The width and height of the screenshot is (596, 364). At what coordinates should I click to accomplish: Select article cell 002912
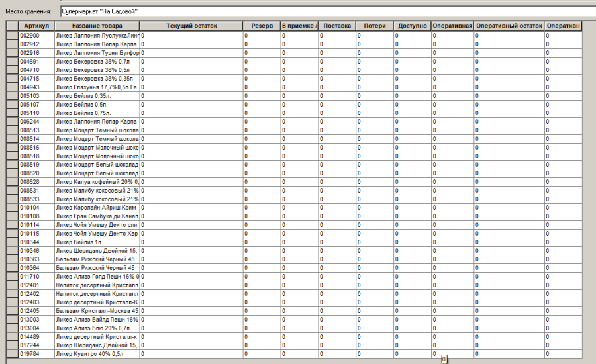(36, 44)
